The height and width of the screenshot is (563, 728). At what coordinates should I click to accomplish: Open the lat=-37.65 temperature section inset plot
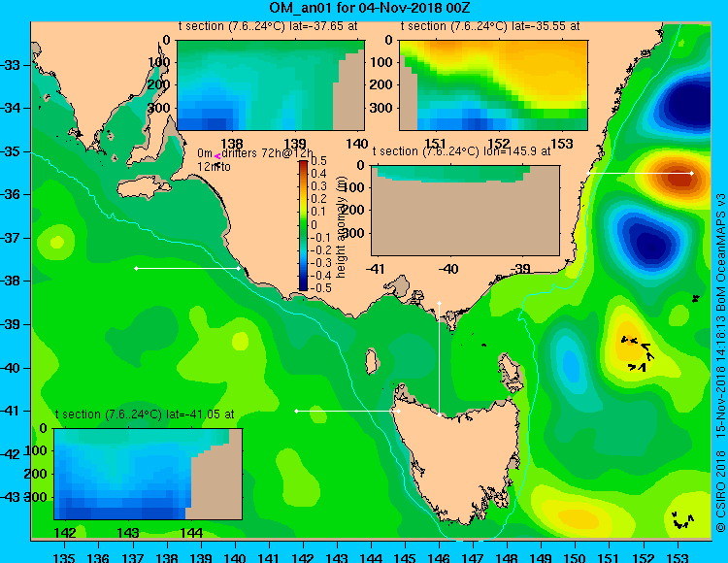[271, 85]
